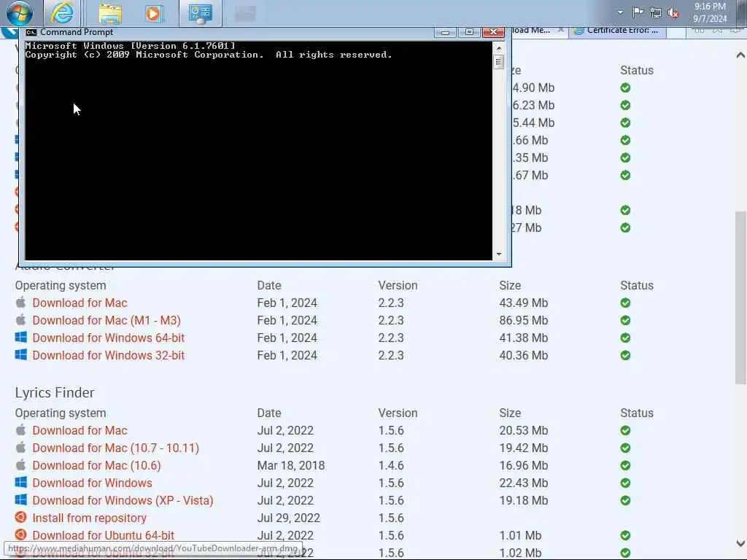747x560 pixels.
Task: Click the Command Prompt black console area
Action: coord(258,151)
